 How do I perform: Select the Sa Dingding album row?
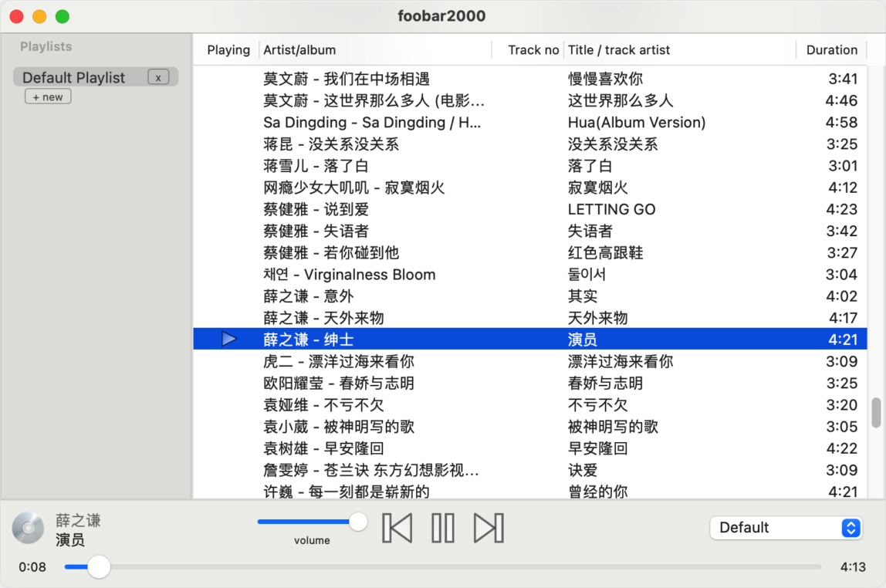530,122
